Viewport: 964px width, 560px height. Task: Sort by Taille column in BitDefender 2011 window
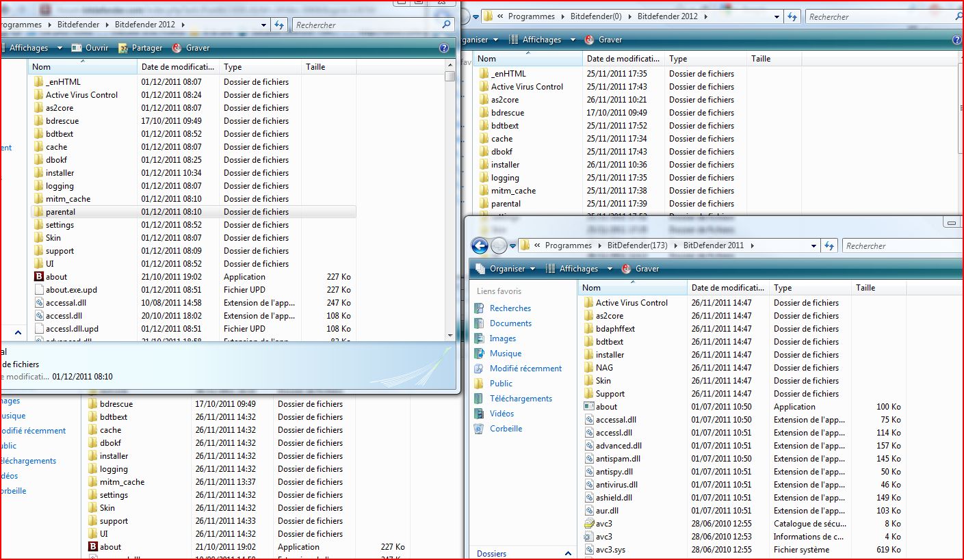click(x=879, y=288)
